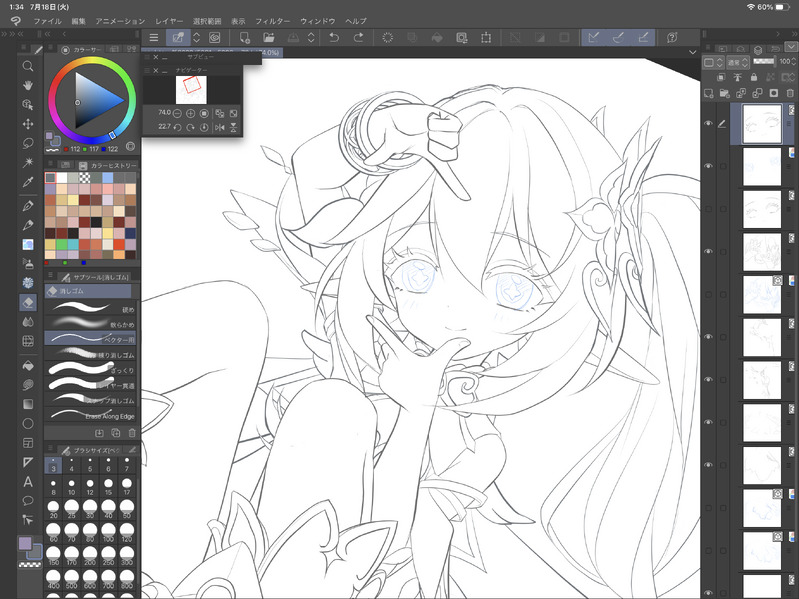The height and width of the screenshot is (599, 799).
Task: Open フィルター menu
Action: (x=273, y=21)
